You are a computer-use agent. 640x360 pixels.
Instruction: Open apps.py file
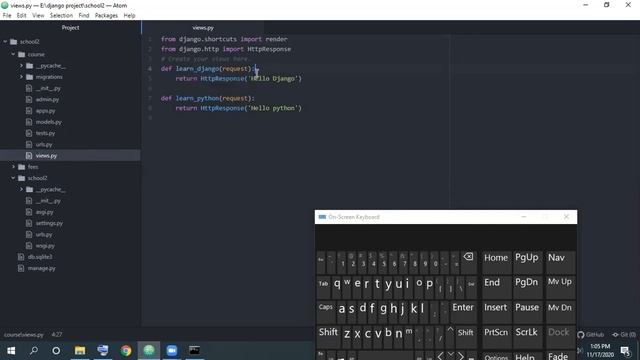click(45, 111)
